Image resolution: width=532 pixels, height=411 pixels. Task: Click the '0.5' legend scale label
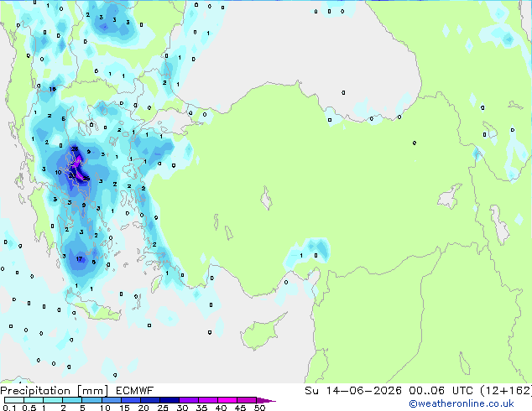(x=29, y=408)
